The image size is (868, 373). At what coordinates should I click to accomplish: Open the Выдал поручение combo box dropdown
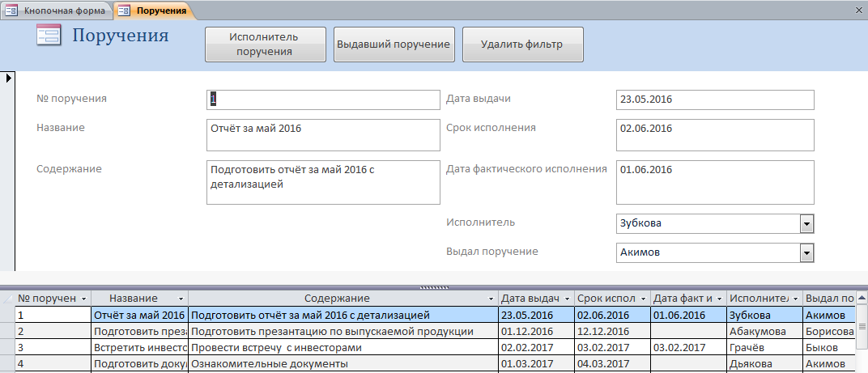[x=806, y=253]
